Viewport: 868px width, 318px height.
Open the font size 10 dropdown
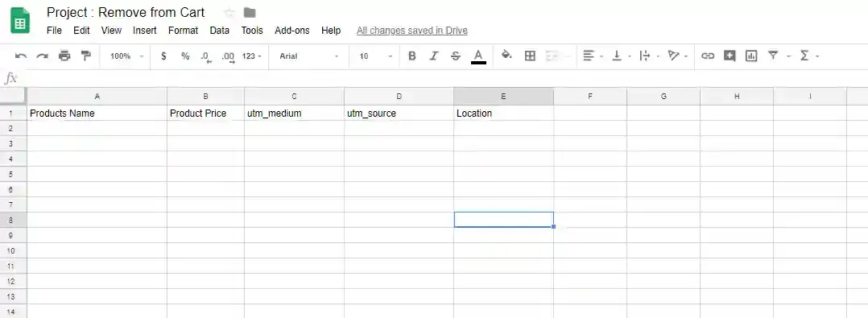pos(375,56)
